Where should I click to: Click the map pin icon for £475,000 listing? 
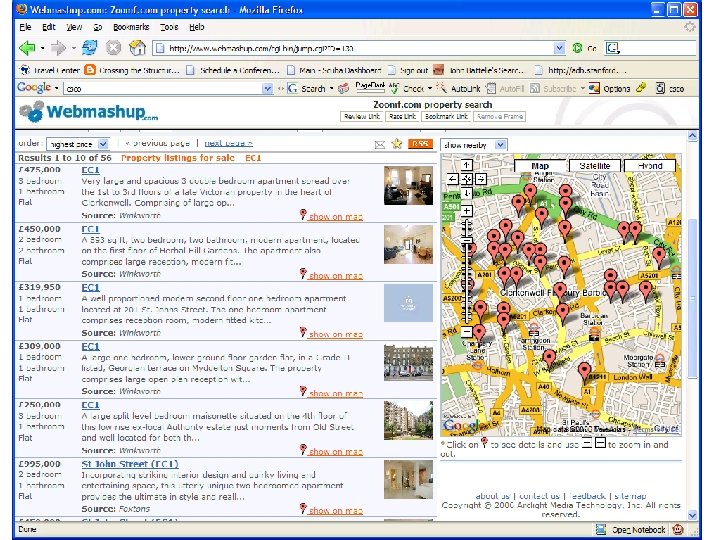coord(303,214)
